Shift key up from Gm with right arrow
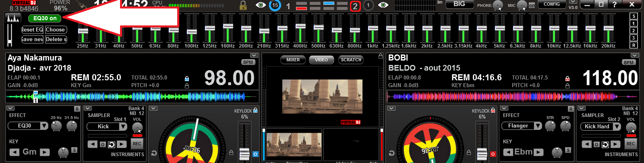 pos(45,153)
